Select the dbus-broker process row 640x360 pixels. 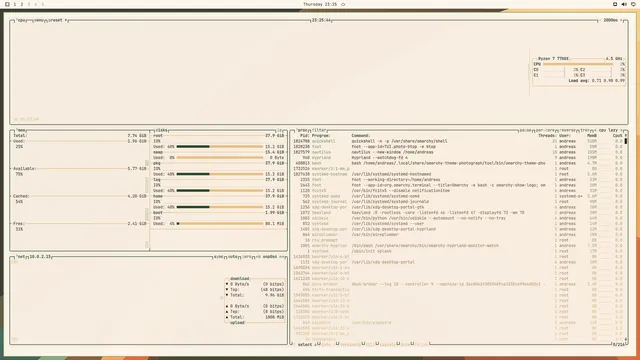458,284
